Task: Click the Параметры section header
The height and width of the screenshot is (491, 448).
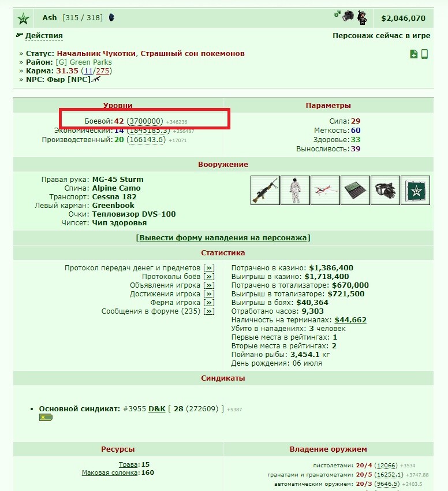Action: click(328, 106)
